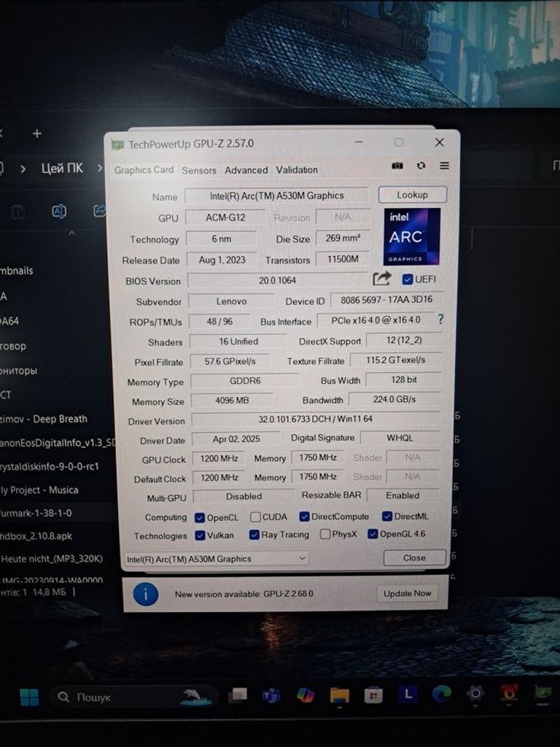Switch to the Validation tab
Viewport: 560px width, 747px height.
[297, 170]
